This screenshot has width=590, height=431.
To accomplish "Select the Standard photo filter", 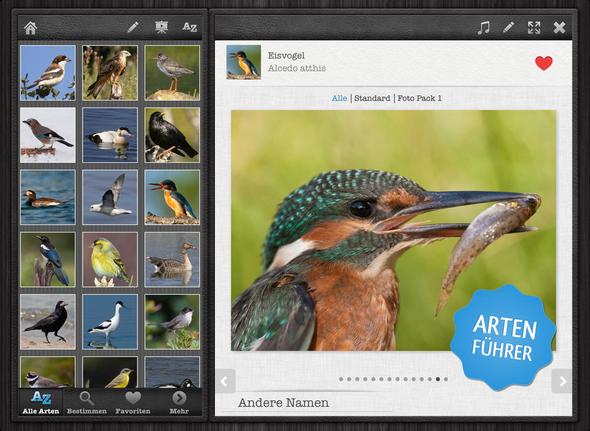I will (372, 98).
